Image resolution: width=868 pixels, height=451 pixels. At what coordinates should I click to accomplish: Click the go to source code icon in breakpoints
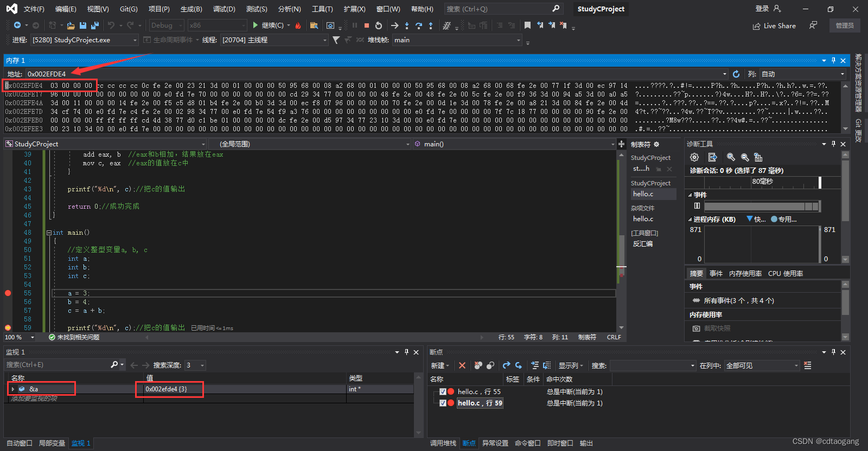click(535, 365)
